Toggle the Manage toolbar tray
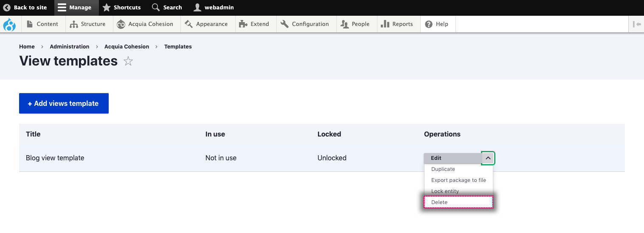The height and width of the screenshot is (233, 644). [75, 8]
